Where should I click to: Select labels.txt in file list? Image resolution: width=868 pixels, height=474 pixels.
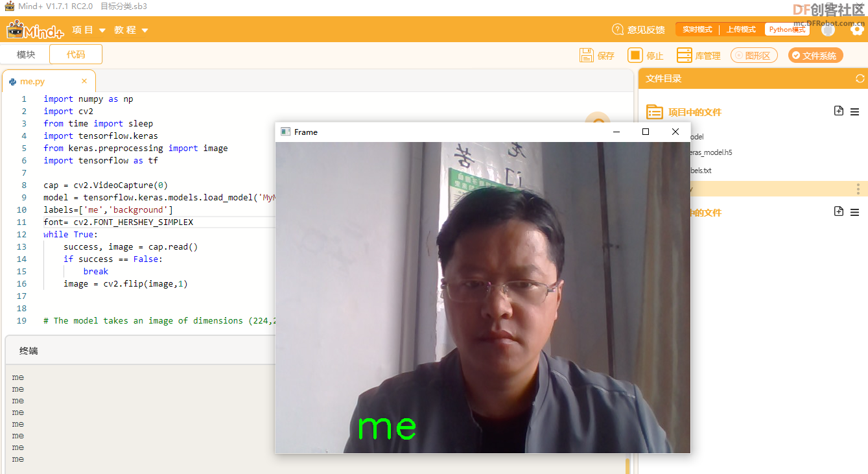click(x=701, y=171)
